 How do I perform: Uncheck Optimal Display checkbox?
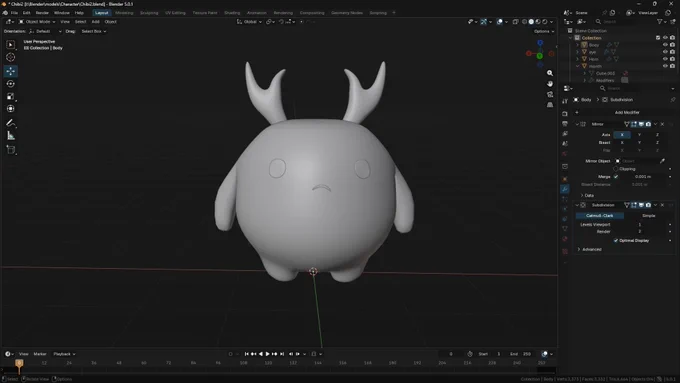(x=616, y=240)
